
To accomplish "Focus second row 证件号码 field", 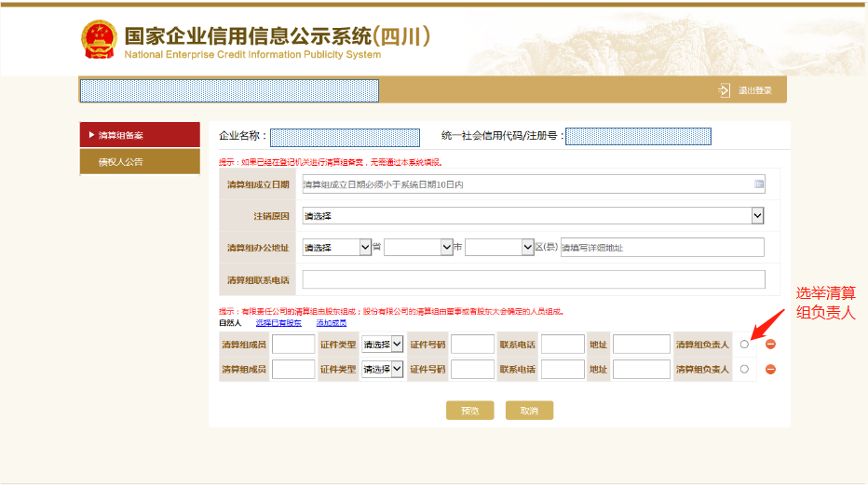I will point(472,369).
